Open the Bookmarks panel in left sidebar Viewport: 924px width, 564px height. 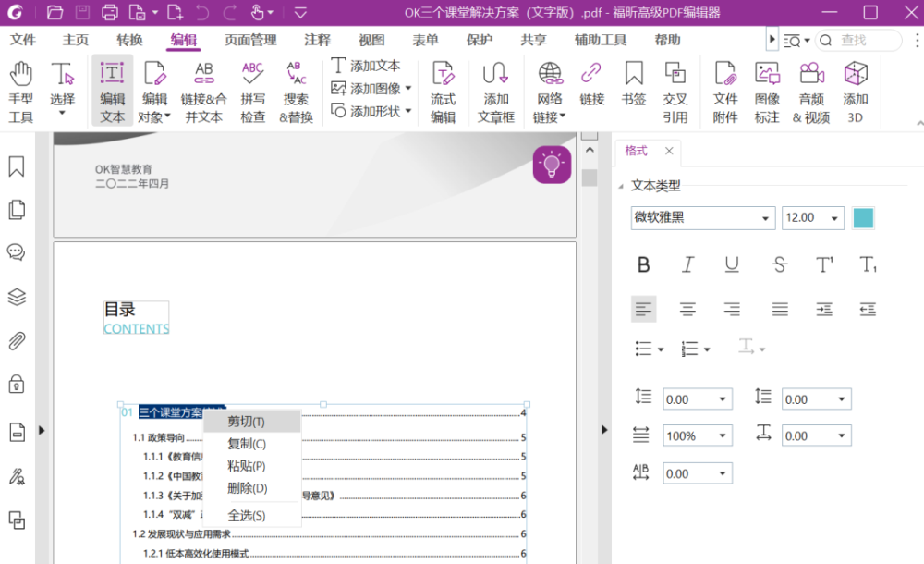17,167
